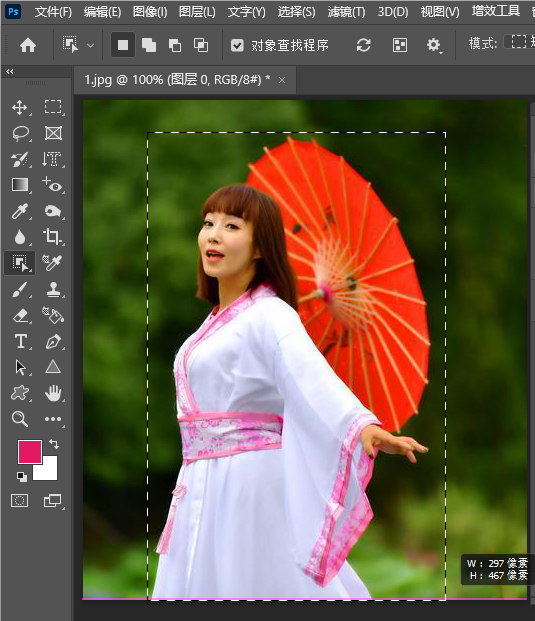Change the screen mode
The width and height of the screenshot is (535, 621).
click(x=52, y=501)
